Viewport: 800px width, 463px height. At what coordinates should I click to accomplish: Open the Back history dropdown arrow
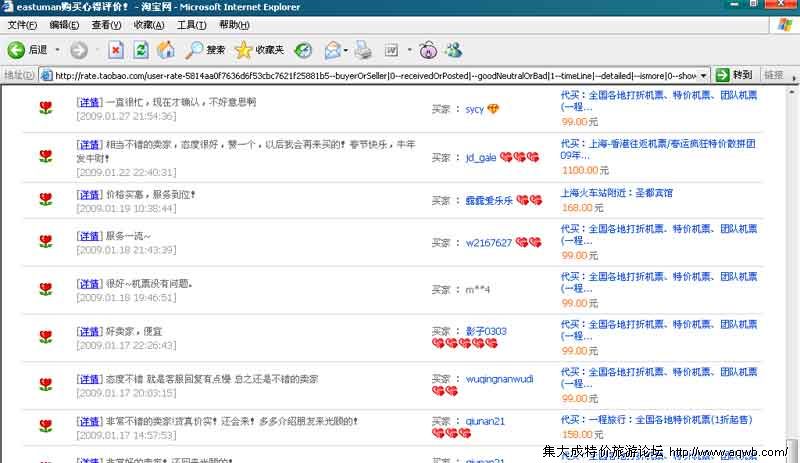[x=57, y=50]
